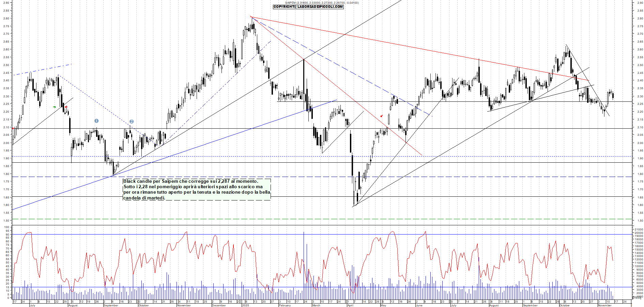This screenshot has width=644, height=307.
Task: Click the circled number 2 marker
Action: 132,121
